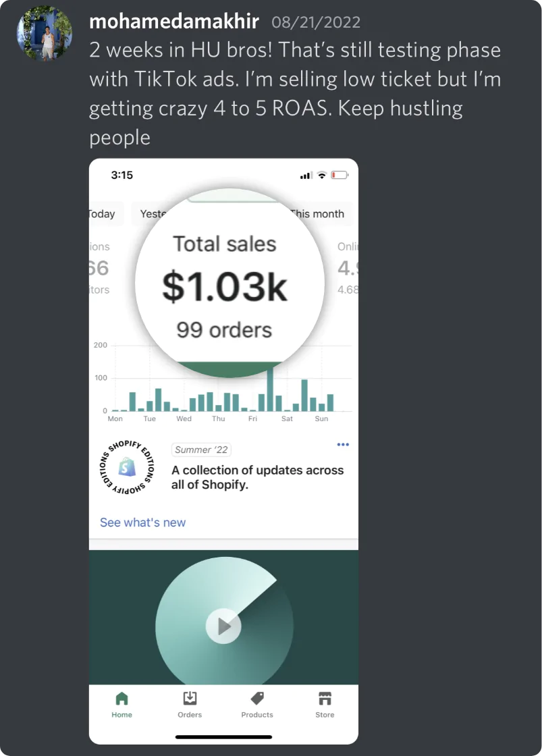Click the mohamedamakhir username

pyautogui.click(x=174, y=22)
